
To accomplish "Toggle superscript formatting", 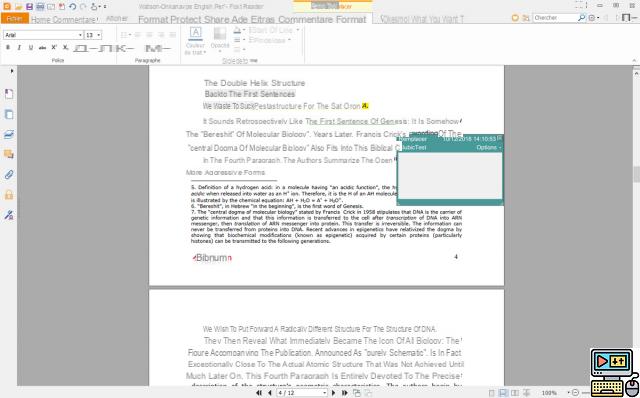I will coord(54,48).
